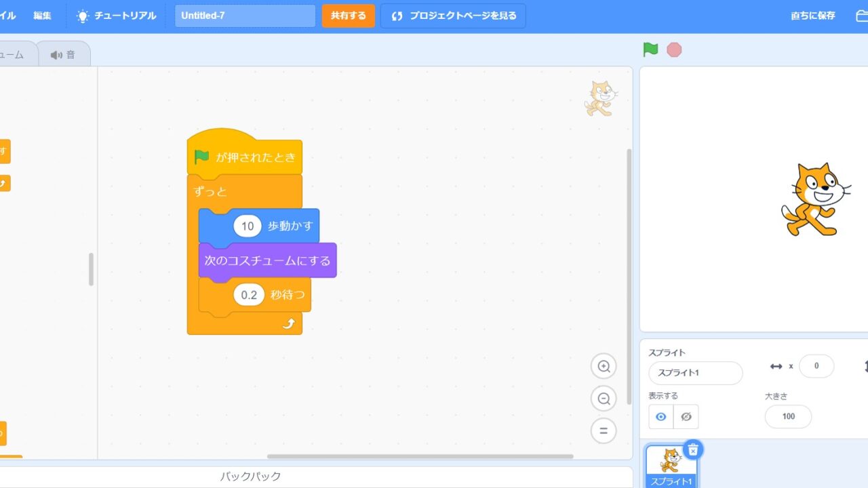The image size is (868, 488).
Task: Open the チュートリアル tutorials menu
Action: pyautogui.click(x=117, y=16)
